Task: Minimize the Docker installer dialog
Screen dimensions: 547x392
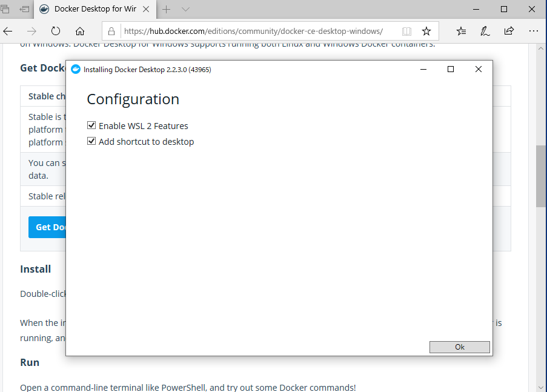Action: point(423,69)
